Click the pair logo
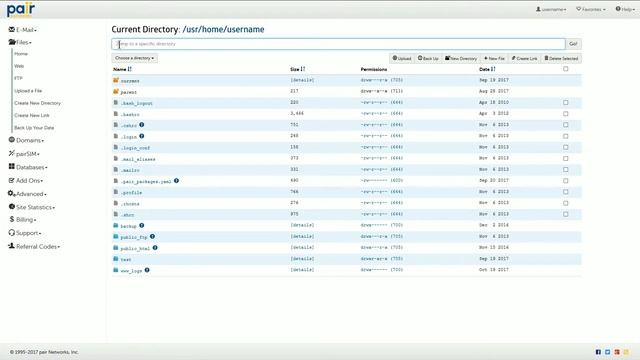The width and height of the screenshot is (640, 360). (x=21, y=9)
